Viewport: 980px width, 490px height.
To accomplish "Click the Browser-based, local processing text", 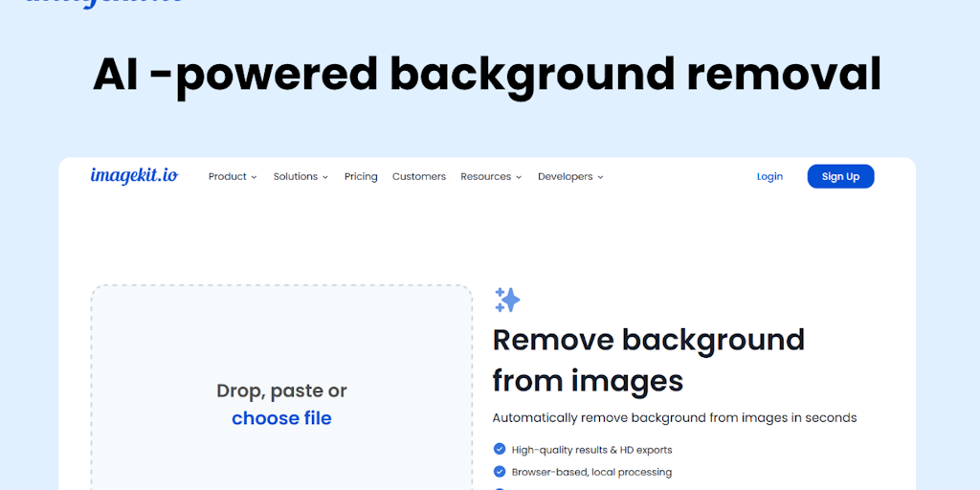I will 591,473.
